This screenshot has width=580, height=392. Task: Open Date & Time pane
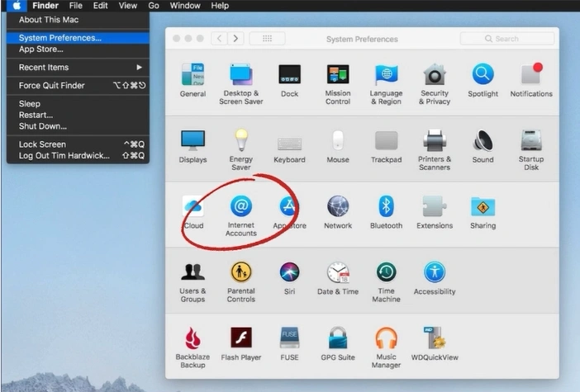pyautogui.click(x=338, y=278)
